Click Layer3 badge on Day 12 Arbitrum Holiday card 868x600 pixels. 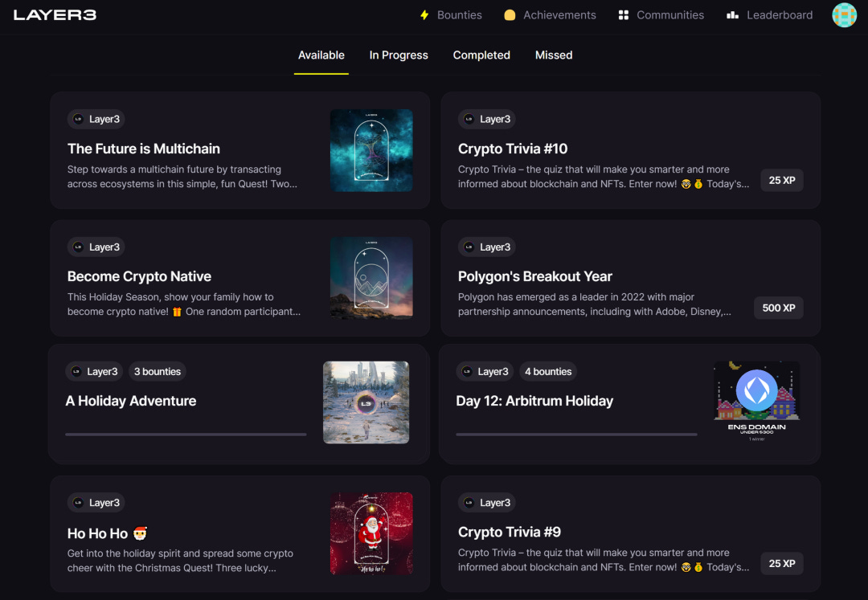(485, 372)
